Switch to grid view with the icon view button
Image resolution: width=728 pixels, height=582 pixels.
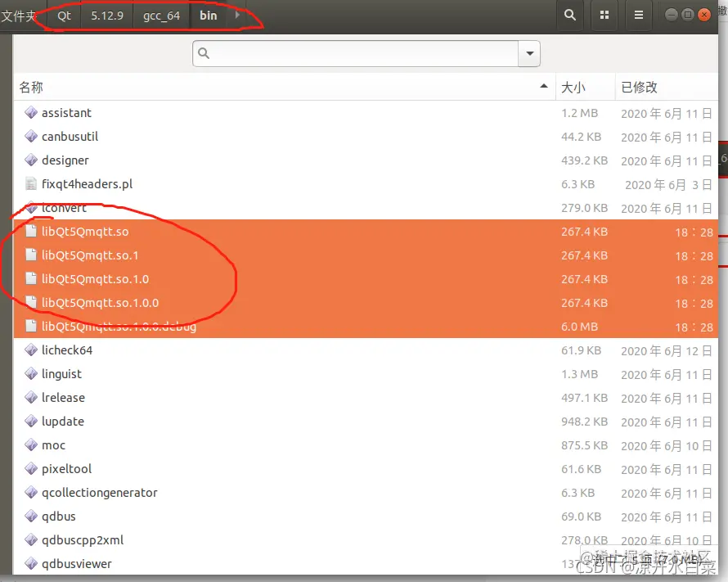[x=604, y=15]
